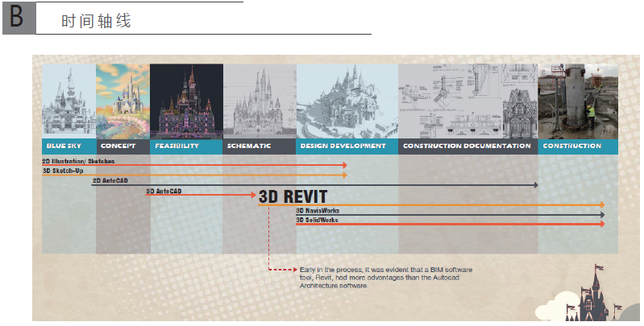Select the BLUE SKY phase label
This screenshot has width=644, height=326.
(x=63, y=146)
